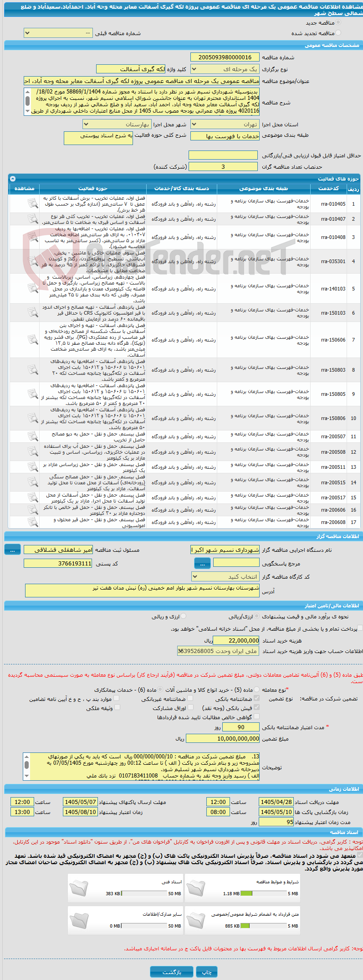Sort by the طبقه بندی موضوعی column header
The image size is (363, 980).
pyautogui.click(x=263, y=188)
